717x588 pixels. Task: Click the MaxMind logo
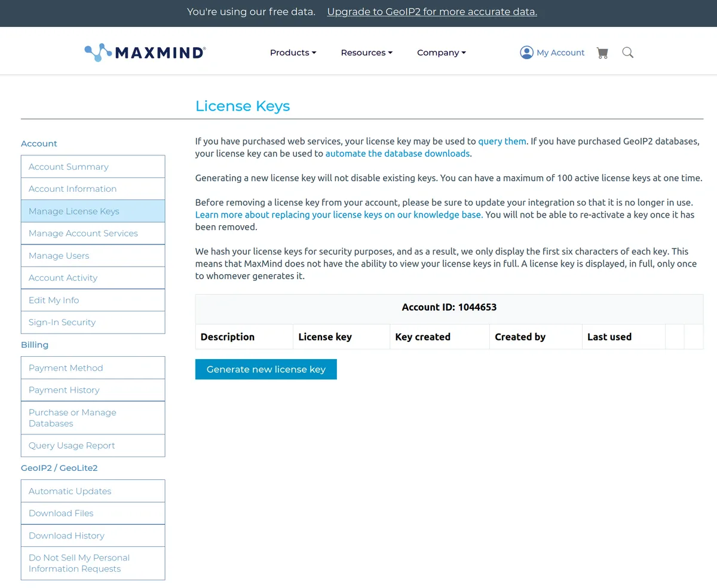145,53
